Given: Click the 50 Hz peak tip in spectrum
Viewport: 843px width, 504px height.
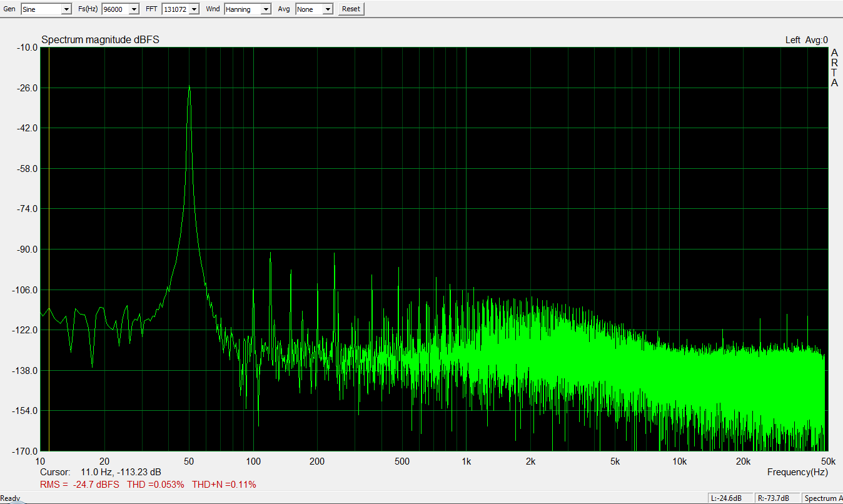Looking at the screenshot, I should coord(189,86).
